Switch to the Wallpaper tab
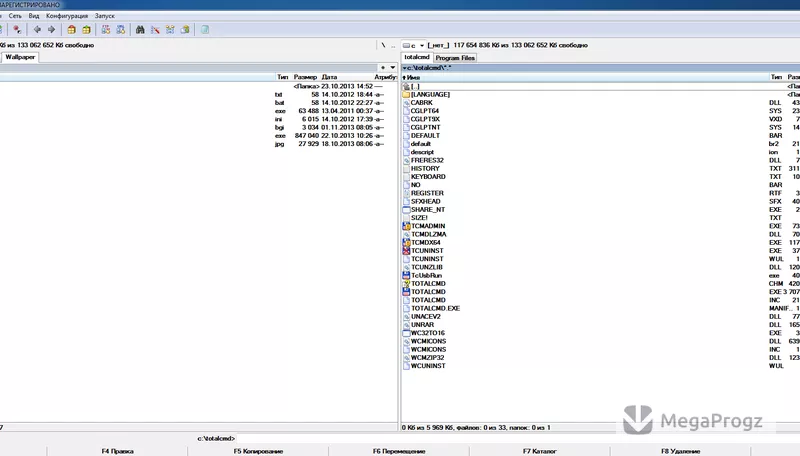 click(20, 57)
